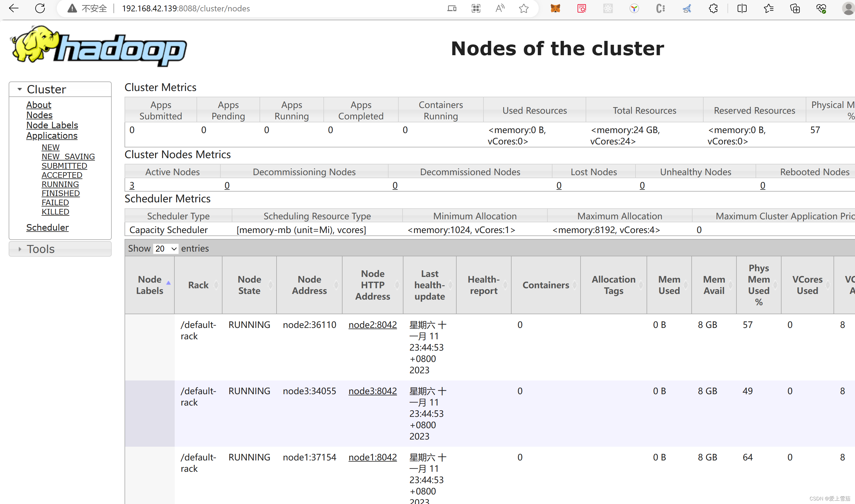Start Read aloud for the page

500,8
